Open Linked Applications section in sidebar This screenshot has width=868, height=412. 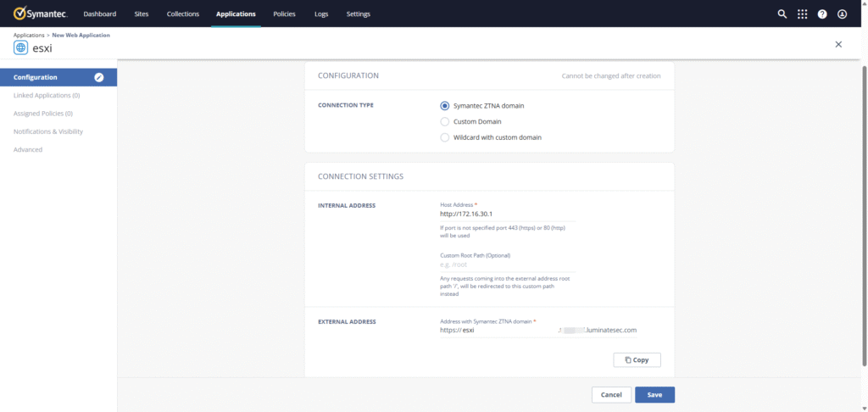point(47,96)
